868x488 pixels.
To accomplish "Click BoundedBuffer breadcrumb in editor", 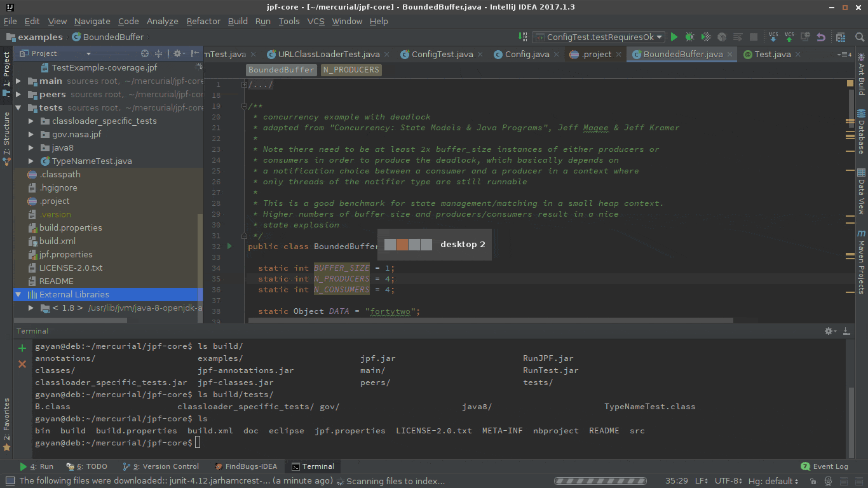I will coord(281,70).
